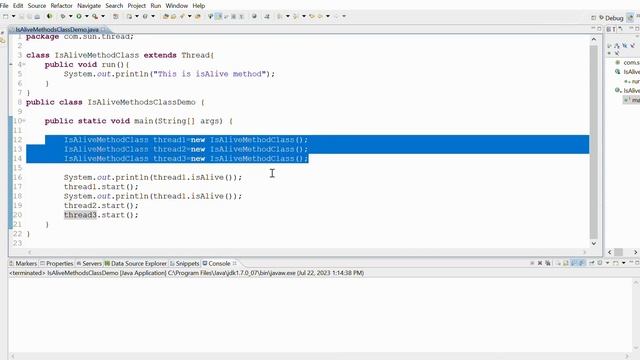Toggle the highlighted Block Selection toolbar button
The width and height of the screenshot is (640, 360).
tap(218, 16)
